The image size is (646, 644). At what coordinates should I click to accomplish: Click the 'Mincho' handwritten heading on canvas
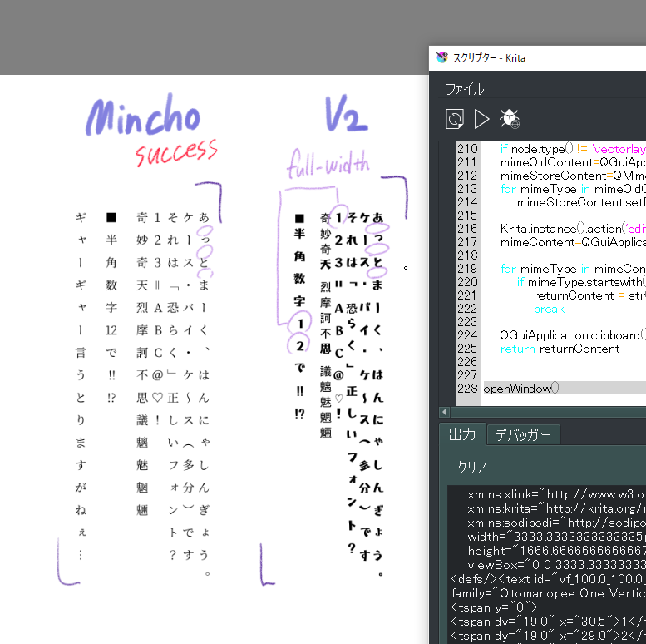[143, 116]
